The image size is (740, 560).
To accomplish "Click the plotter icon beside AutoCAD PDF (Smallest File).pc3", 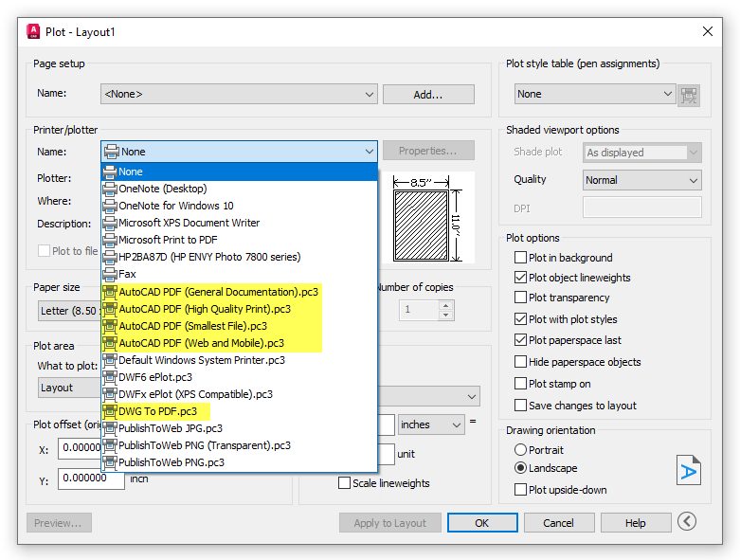I will pos(110,326).
